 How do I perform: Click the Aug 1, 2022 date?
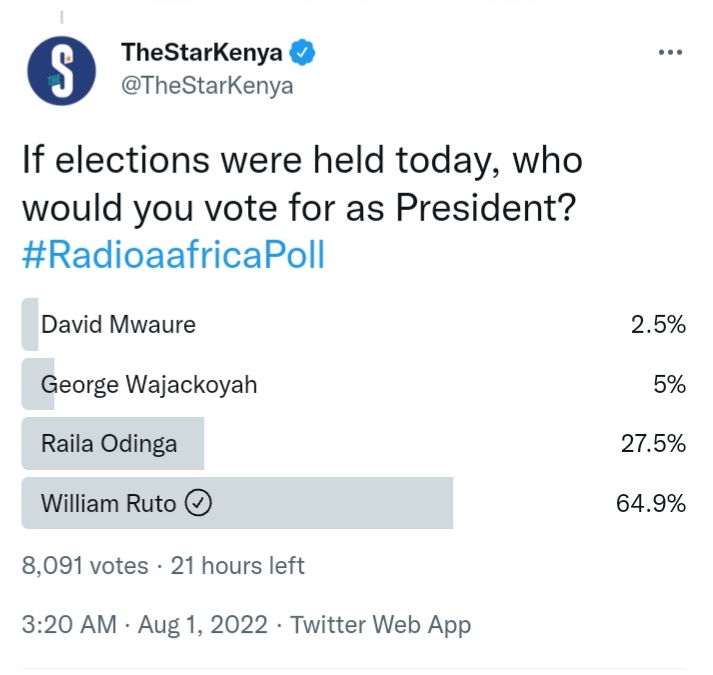(203, 625)
